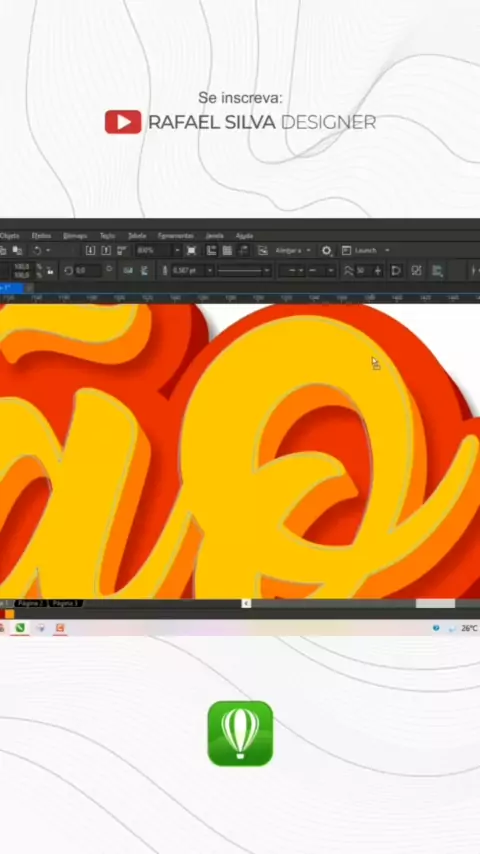Click the Import icon in toolbar
Screen dimensions: 480x854
tap(90, 251)
